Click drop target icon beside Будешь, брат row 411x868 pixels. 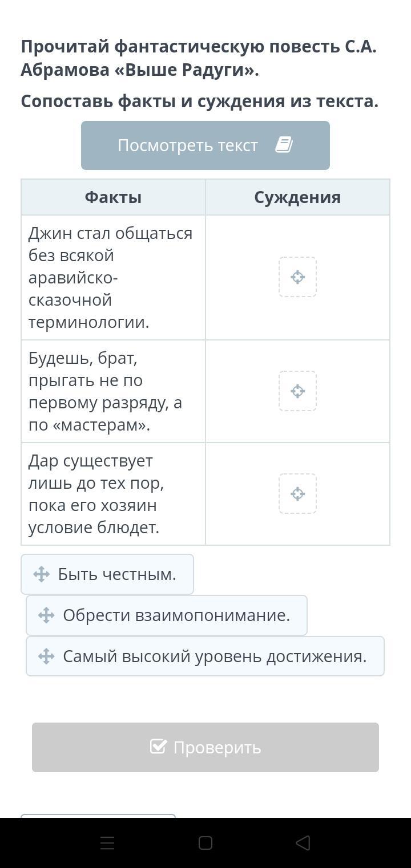(x=297, y=391)
